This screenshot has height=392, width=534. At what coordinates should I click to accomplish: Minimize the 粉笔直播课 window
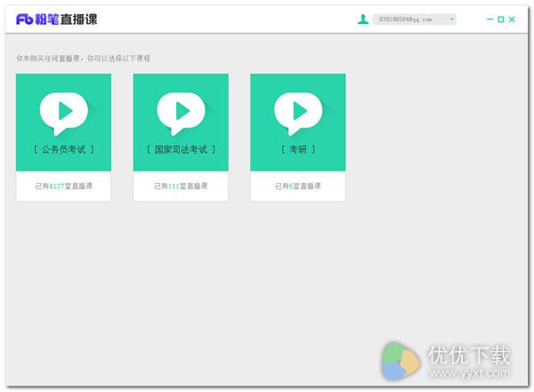pyautogui.click(x=489, y=20)
